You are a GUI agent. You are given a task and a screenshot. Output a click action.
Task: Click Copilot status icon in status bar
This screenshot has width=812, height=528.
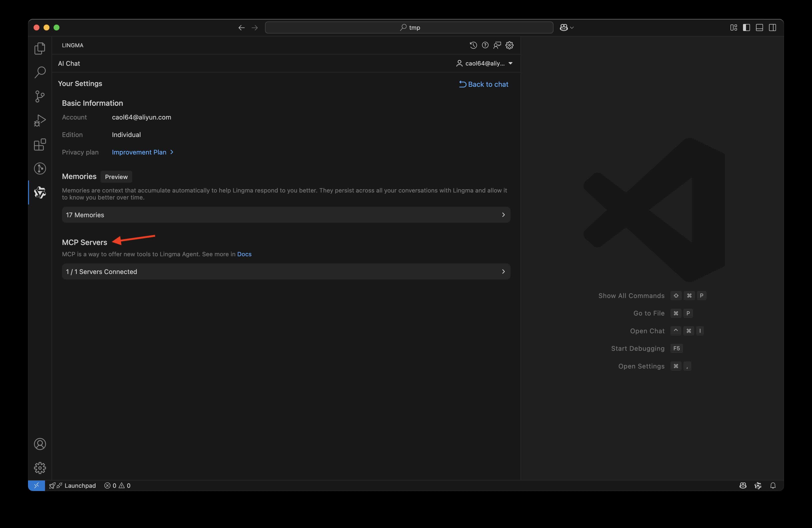pyautogui.click(x=743, y=485)
